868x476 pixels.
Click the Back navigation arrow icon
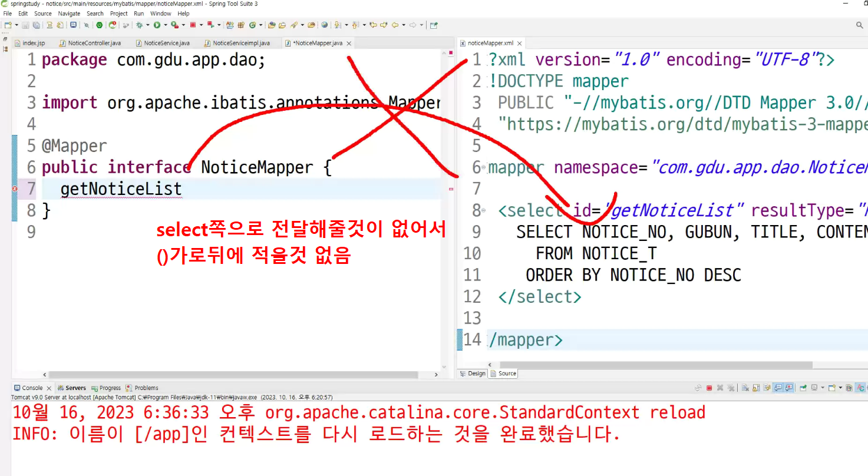click(x=395, y=25)
